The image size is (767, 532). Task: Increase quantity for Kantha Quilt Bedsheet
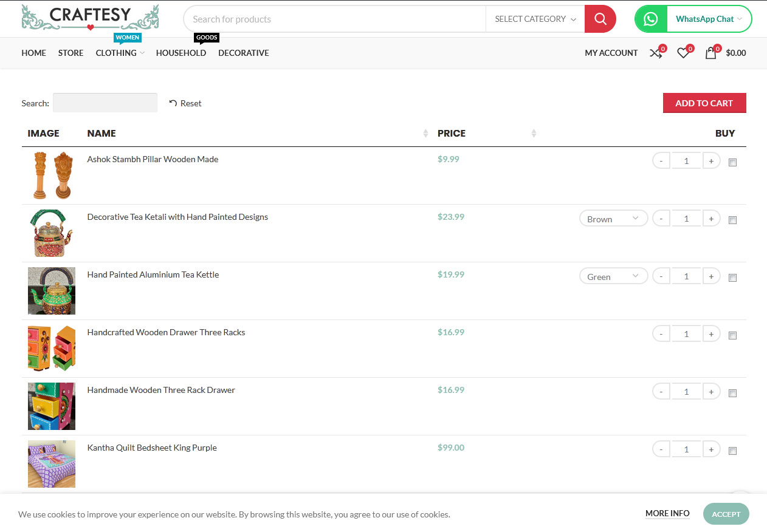(711, 449)
